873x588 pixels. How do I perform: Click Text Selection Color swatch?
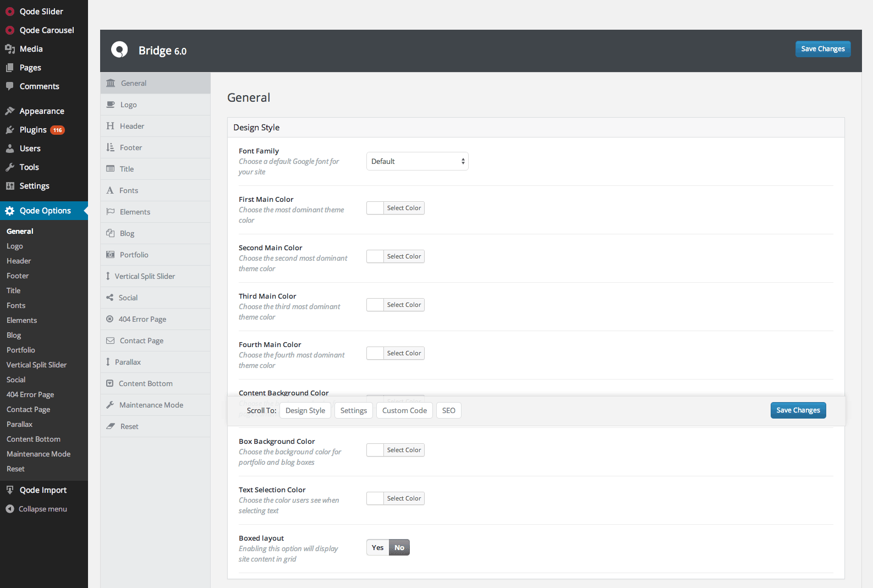coord(375,498)
